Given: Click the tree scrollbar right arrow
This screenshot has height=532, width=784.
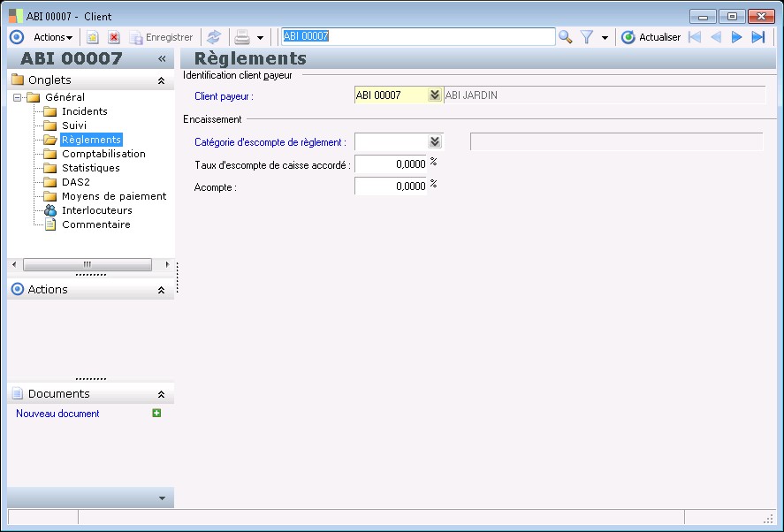Looking at the screenshot, I should coord(167,264).
